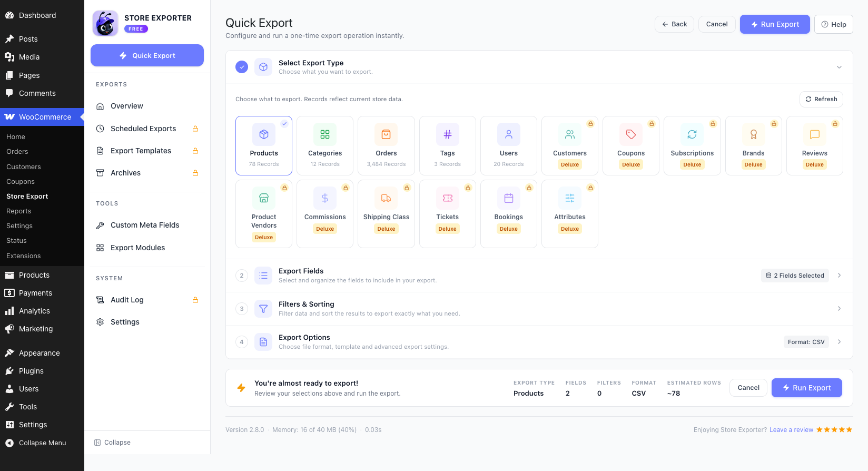Go to Export Templates
The height and width of the screenshot is (471, 868).
pyautogui.click(x=147, y=151)
